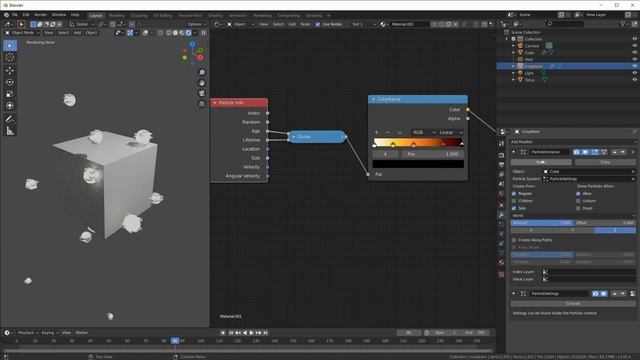Open the Linear interpolation dropdown on ColorRamp
The image size is (640, 360).
[451, 132]
